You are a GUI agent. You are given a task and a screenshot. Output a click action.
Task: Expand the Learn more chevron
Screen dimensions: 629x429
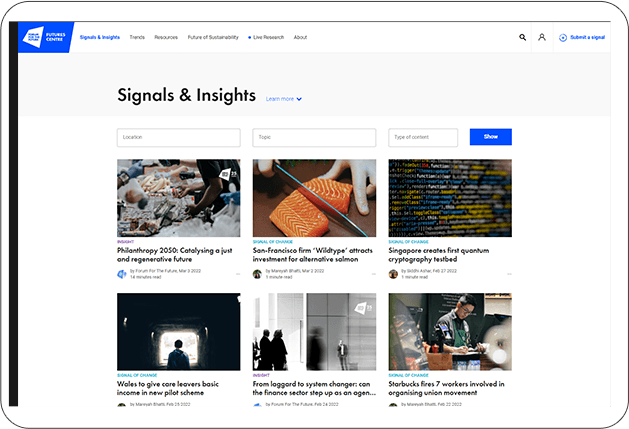point(299,99)
